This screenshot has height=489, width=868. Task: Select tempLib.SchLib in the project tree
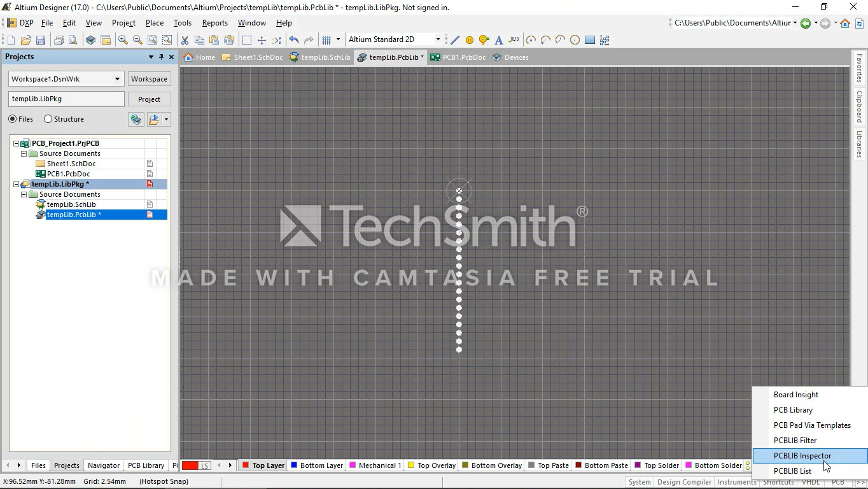[71, 204]
